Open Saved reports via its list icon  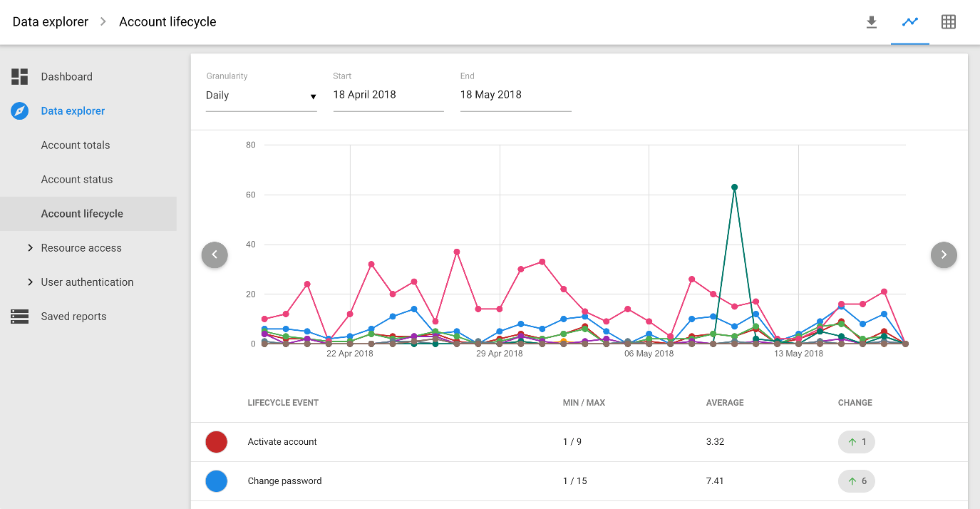[19, 316]
